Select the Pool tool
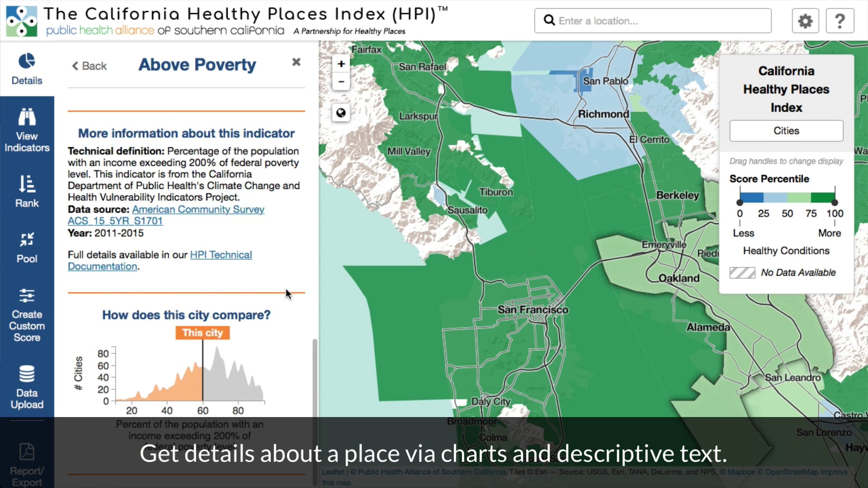 coord(27,247)
